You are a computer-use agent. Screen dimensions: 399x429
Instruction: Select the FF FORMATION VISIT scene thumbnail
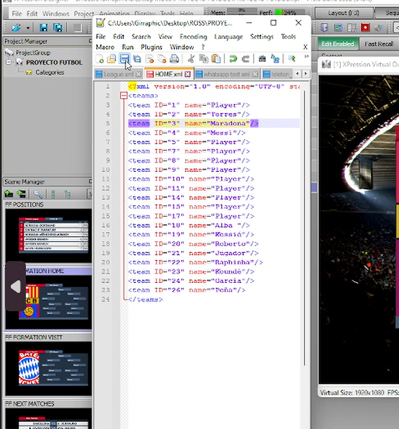[x=48, y=368]
